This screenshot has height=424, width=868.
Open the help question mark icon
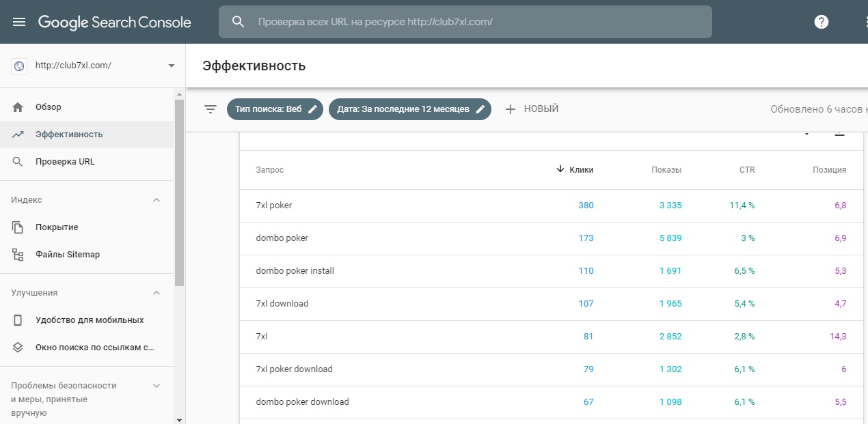pos(822,22)
